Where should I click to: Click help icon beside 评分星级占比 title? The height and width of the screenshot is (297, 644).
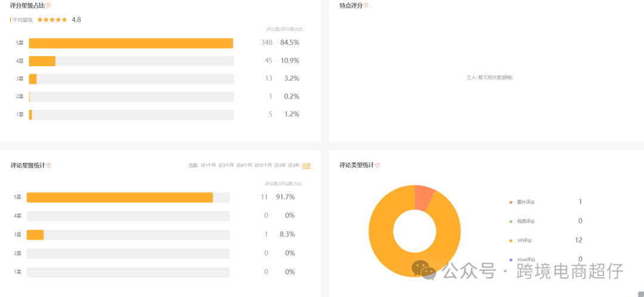[48, 5]
